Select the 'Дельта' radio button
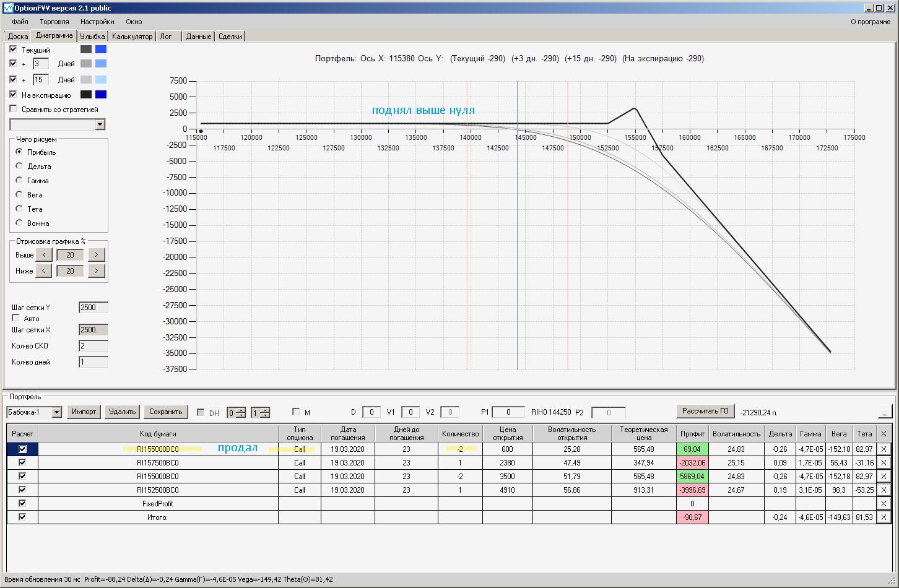899x588 pixels. pyautogui.click(x=19, y=166)
